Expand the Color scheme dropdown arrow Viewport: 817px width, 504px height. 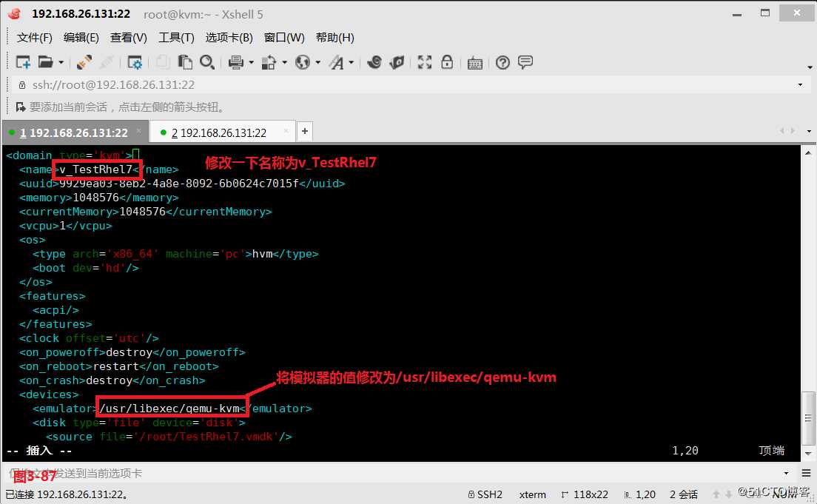tap(284, 63)
